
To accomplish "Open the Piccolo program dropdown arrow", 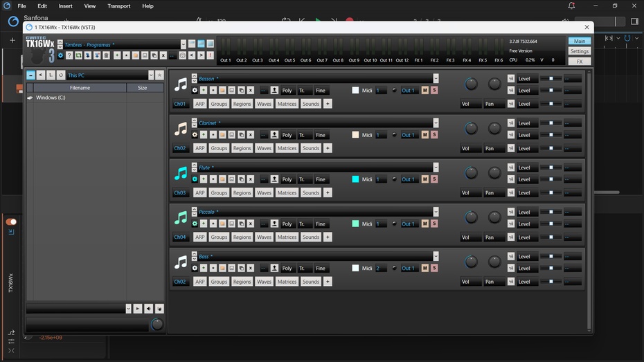I will tap(436, 212).
